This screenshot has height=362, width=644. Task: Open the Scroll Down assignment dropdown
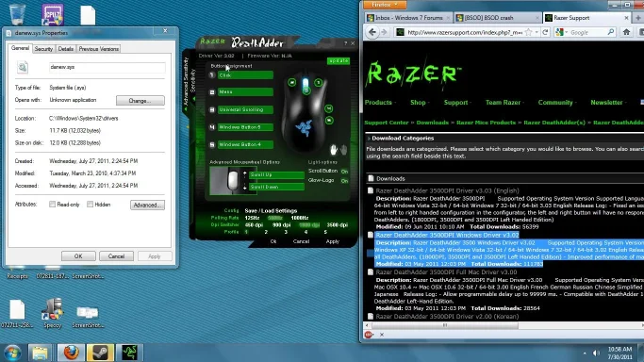276,187
